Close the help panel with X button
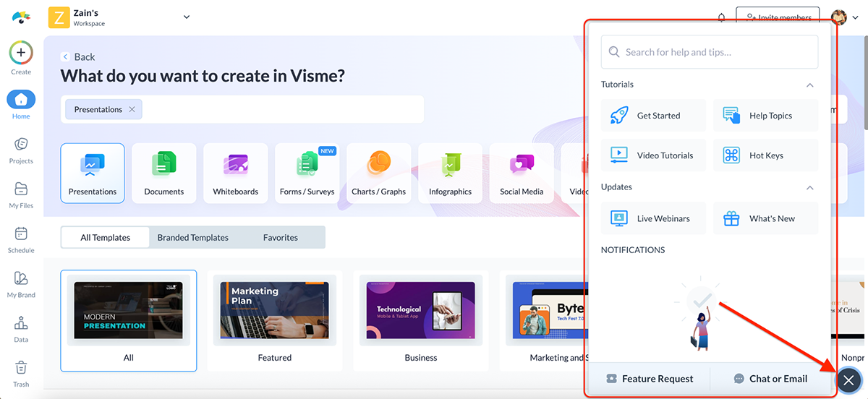 849,380
